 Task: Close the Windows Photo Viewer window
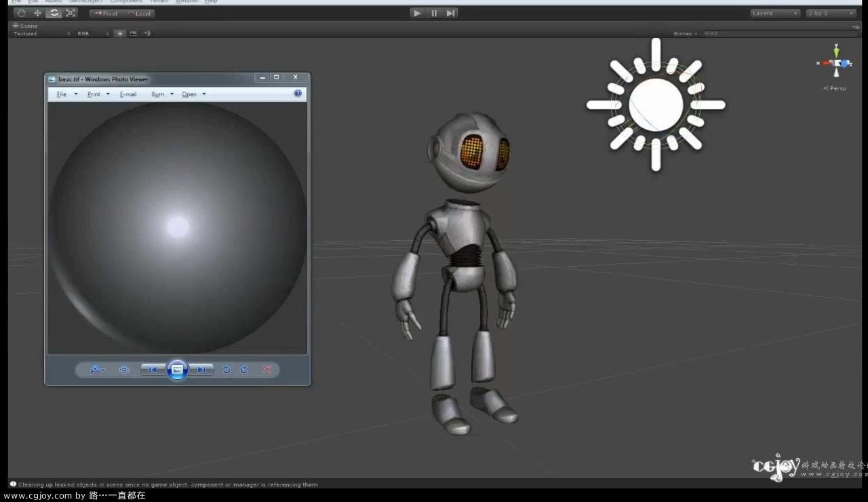[296, 78]
